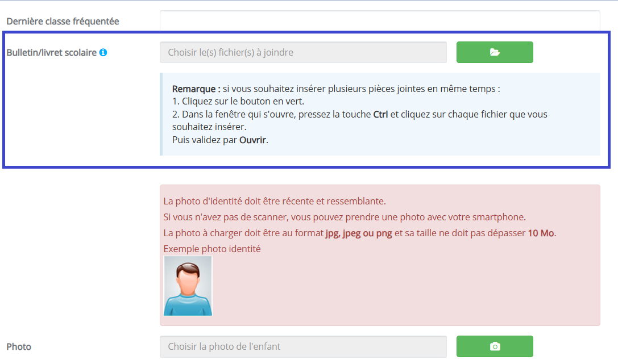Focus the Dernière classe fréquentée field
This screenshot has height=364, width=618.
click(x=380, y=20)
